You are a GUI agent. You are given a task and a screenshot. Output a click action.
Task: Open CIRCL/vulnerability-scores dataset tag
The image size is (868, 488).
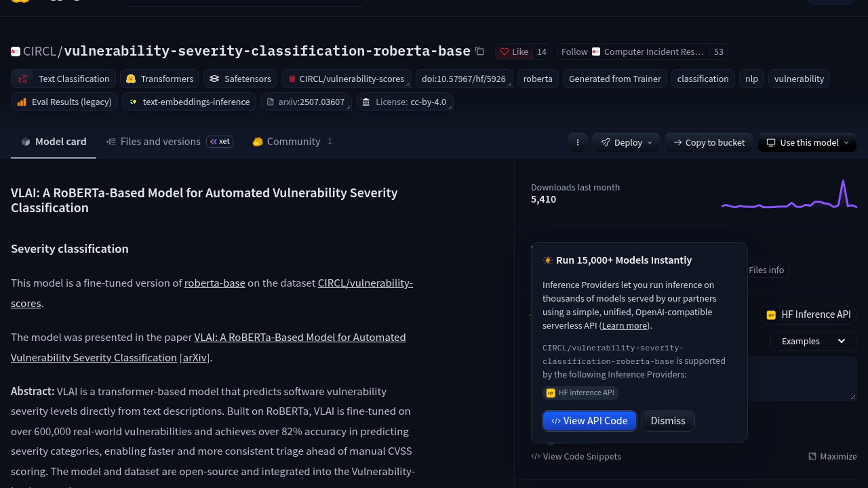[x=346, y=79]
